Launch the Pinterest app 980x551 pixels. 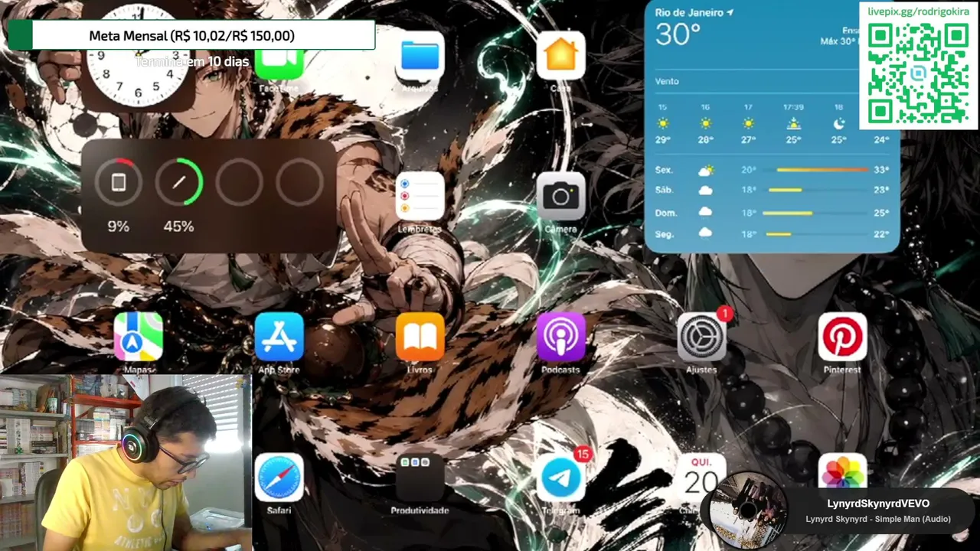(842, 337)
